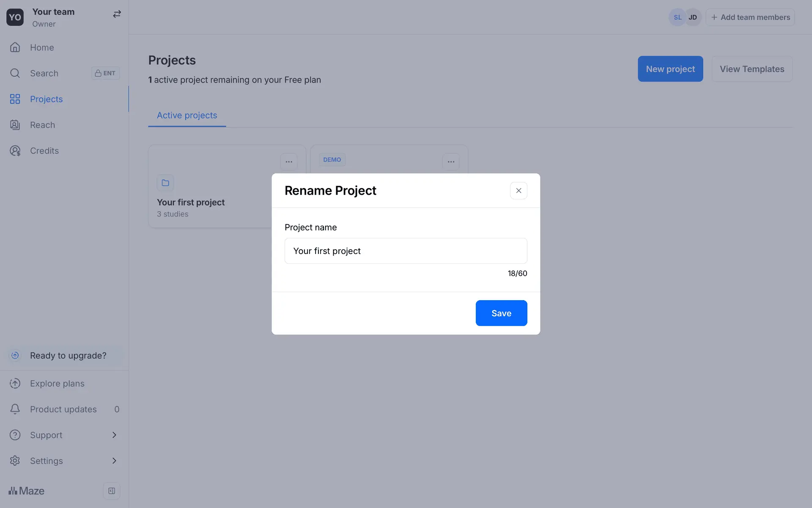Click the Reach contacts icon

[x=15, y=125]
